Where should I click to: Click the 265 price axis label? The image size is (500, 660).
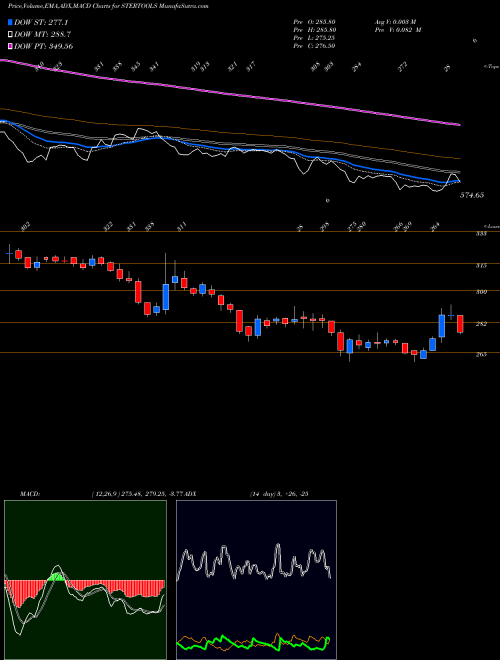tap(482, 354)
